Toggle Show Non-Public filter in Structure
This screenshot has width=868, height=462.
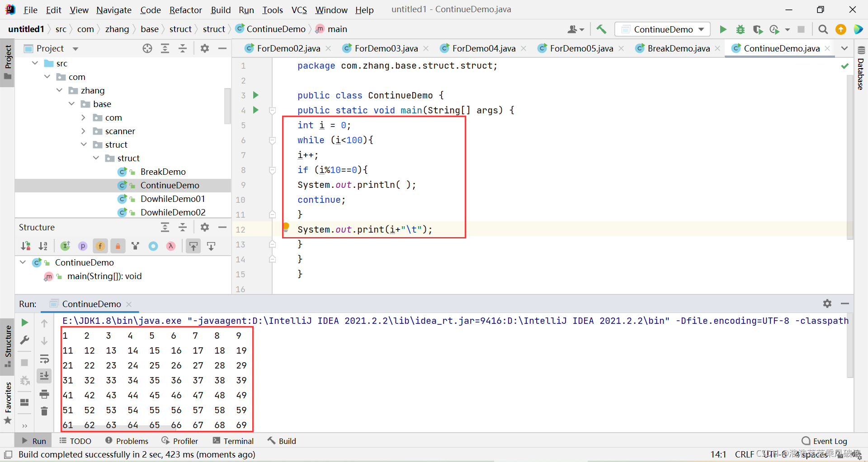tap(118, 246)
